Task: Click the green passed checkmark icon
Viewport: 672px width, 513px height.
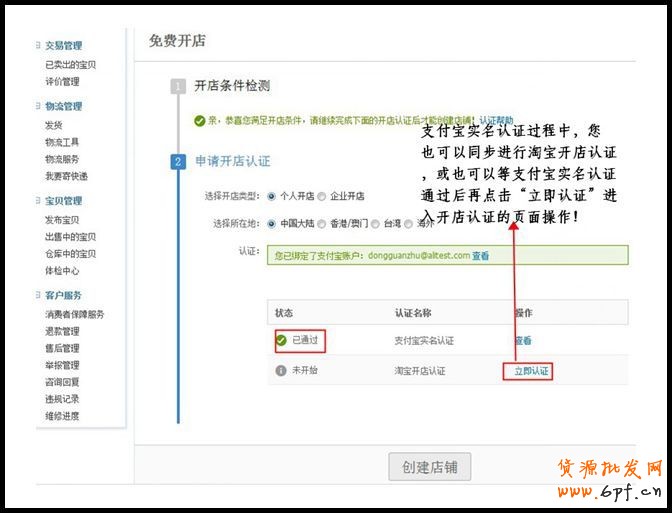Action: pyautogui.click(x=282, y=340)
